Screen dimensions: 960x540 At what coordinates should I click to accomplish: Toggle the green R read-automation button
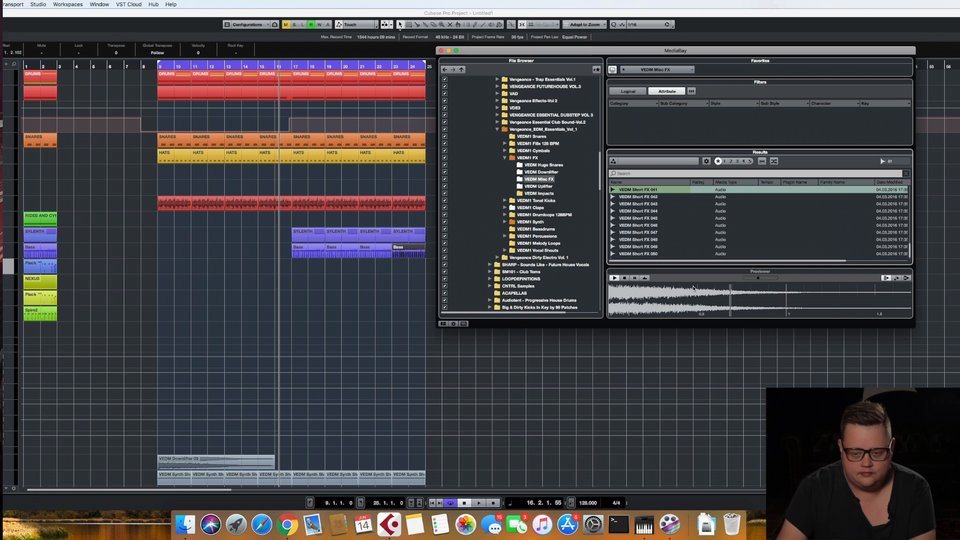pyautogui.click(x=311, y=24)
